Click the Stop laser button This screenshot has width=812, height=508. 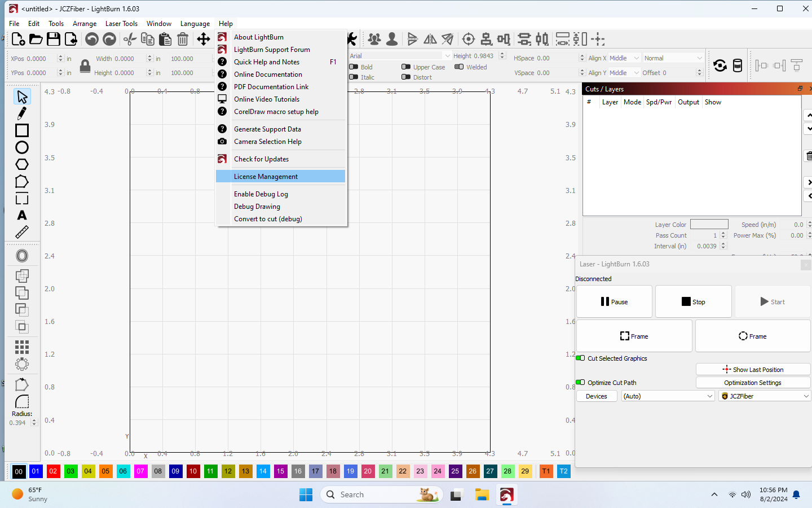click(x=694, y=301)
